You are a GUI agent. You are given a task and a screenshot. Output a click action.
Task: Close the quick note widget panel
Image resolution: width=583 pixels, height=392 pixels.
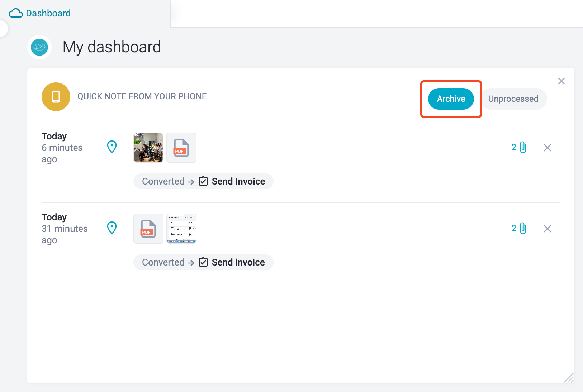561,81
